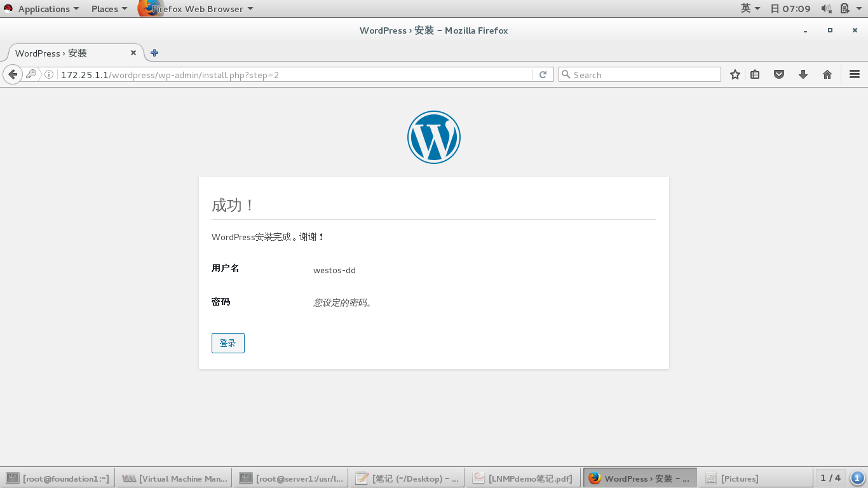Switch to root@server1 terminal in taskbar
The height and width of the screenshot is (488, 868).
[292, 478]
